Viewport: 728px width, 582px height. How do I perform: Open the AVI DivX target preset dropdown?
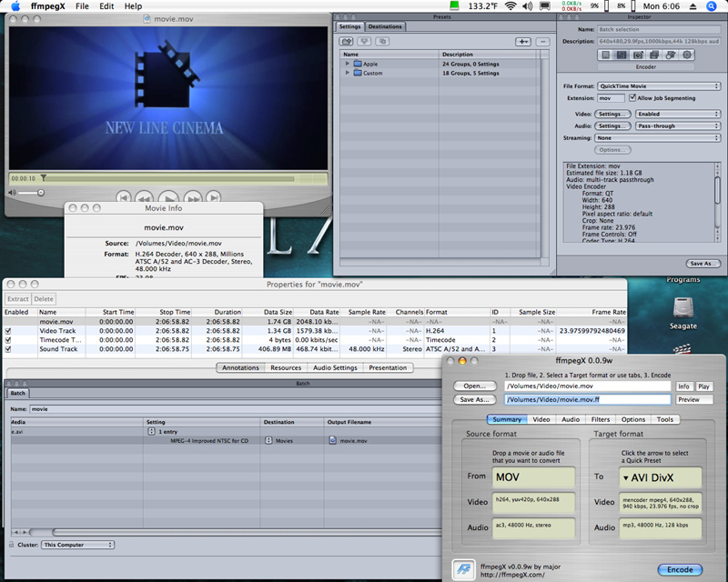coord(661,477)
